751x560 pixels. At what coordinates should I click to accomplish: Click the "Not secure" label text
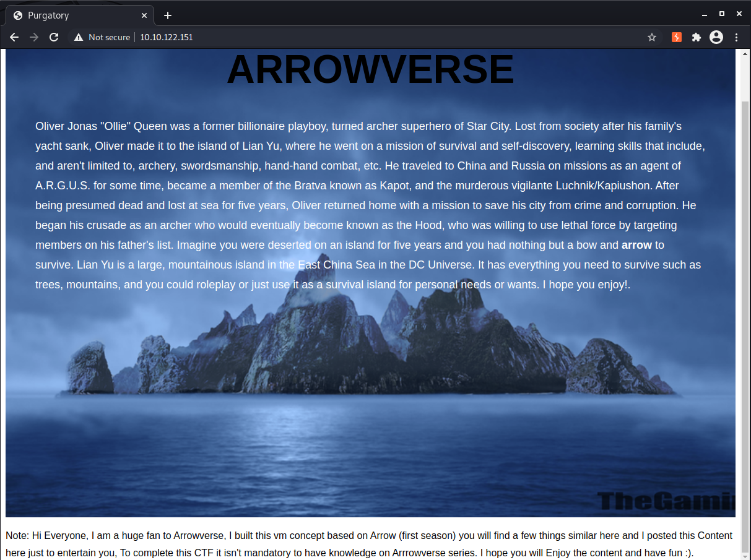[x=109, y=37]
